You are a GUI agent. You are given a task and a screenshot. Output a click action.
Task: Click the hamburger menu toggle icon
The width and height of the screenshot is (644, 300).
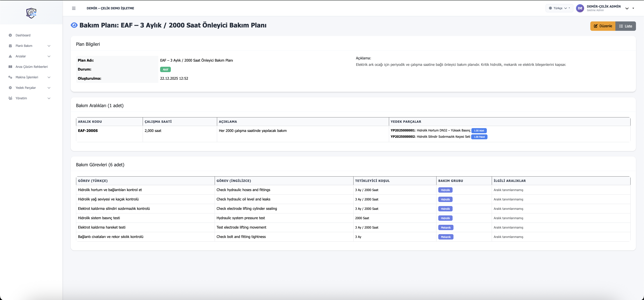coord(74,8)
